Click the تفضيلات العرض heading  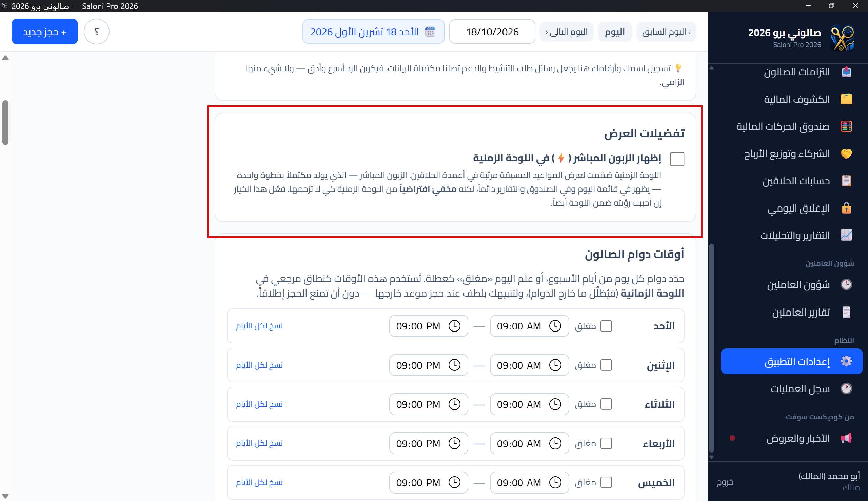pyautogui.click(x=644, y=133)
